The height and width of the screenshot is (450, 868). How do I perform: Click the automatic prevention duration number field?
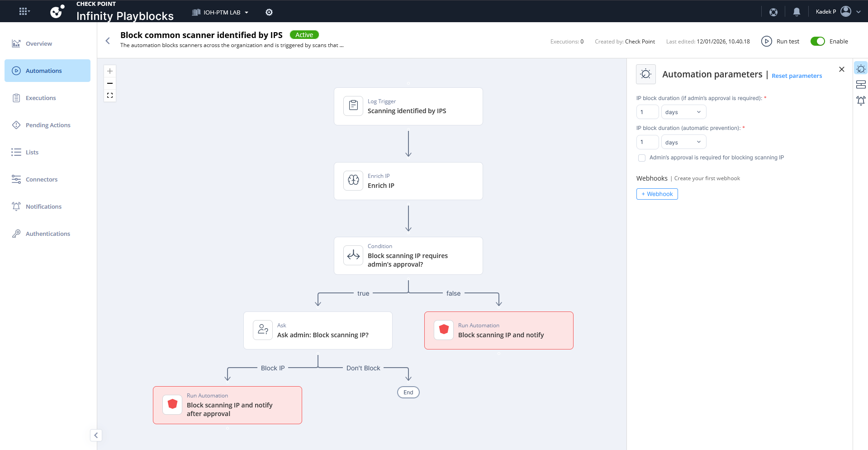coord(647,142)
